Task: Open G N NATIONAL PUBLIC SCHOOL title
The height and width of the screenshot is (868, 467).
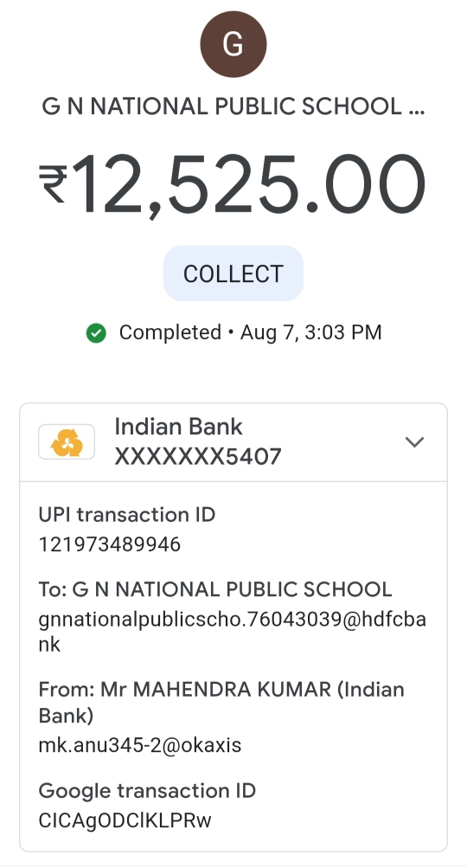Action: pyautogui.click(x=233, y=106)
